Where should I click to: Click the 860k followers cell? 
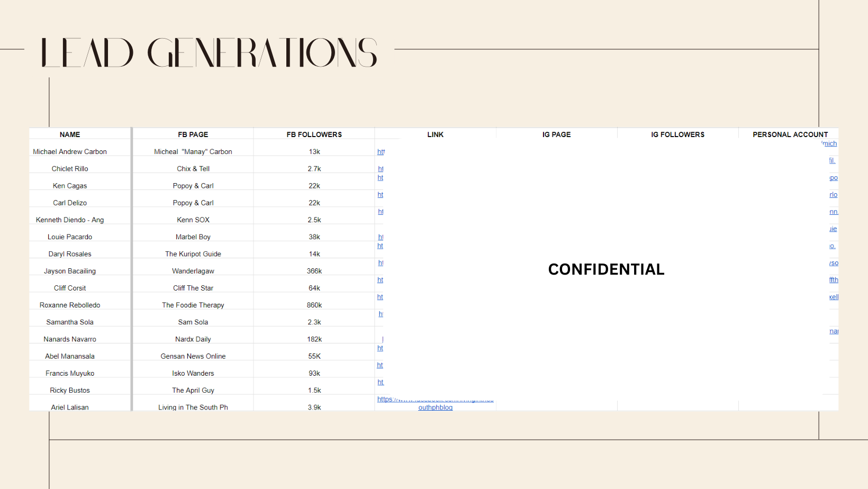point(314,305)
